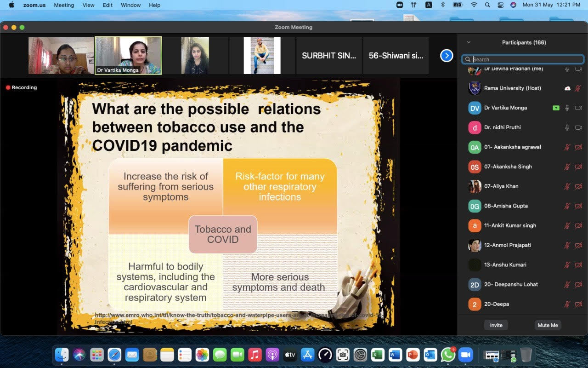
Task: Open WhatsApp from the Dock
Action: [448, 355]
